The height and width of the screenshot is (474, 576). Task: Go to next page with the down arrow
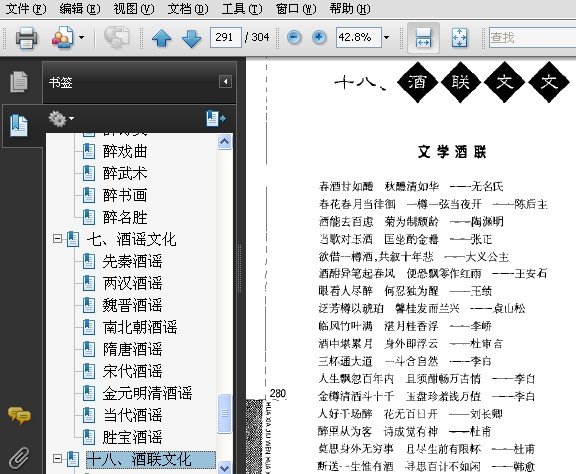(x=191, y=38)
